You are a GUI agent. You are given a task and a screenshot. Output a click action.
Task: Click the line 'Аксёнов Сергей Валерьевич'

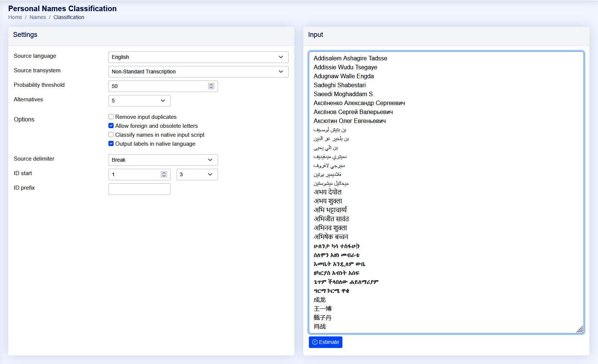pyautogui.click(x=353, y=112)
